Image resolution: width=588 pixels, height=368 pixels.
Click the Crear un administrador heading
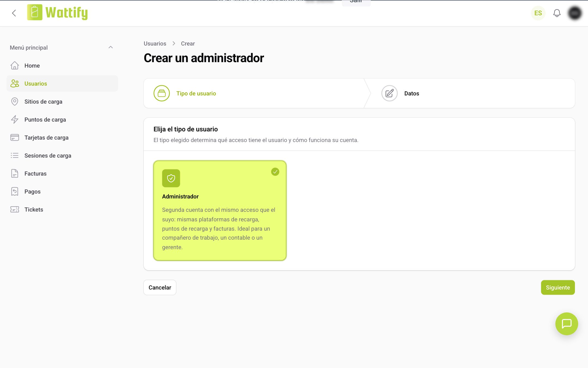pyautogui.click(x=204, y=58)
